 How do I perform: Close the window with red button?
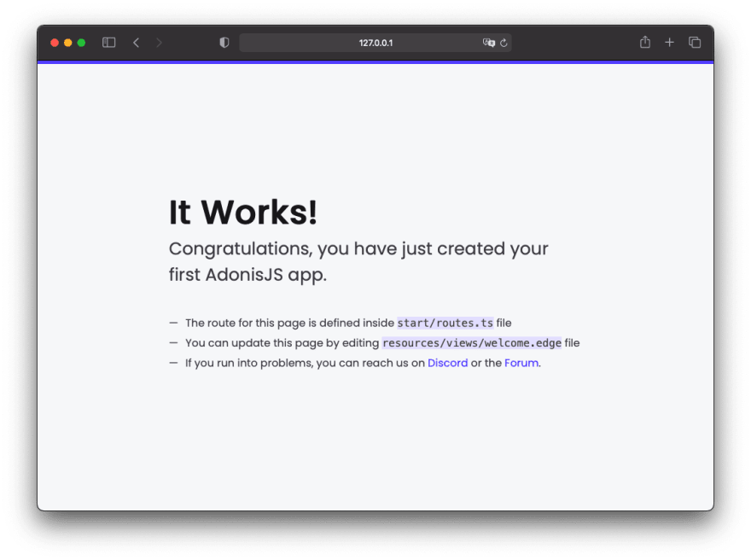[55, 43]
